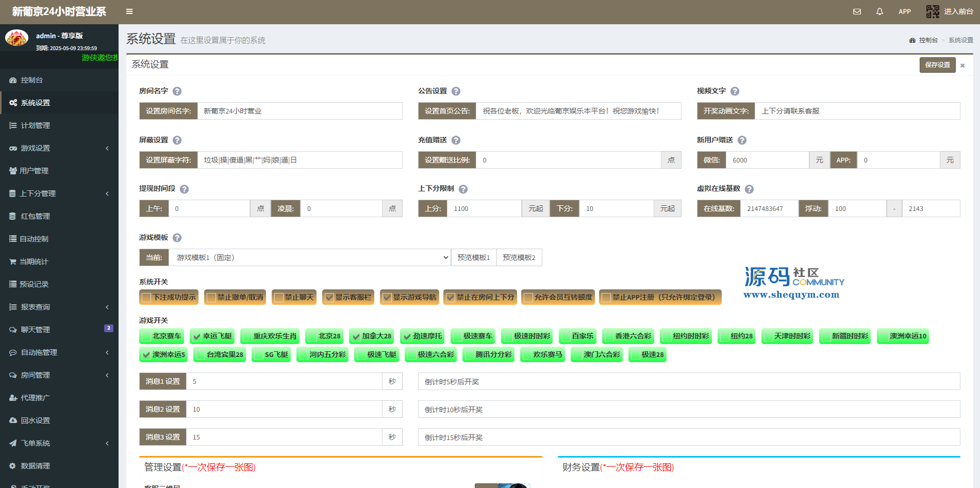Screen dimensions: 980x488
Task: Click the 回水设置 cloud icon in sidebar
Action: tap(13, 420)
